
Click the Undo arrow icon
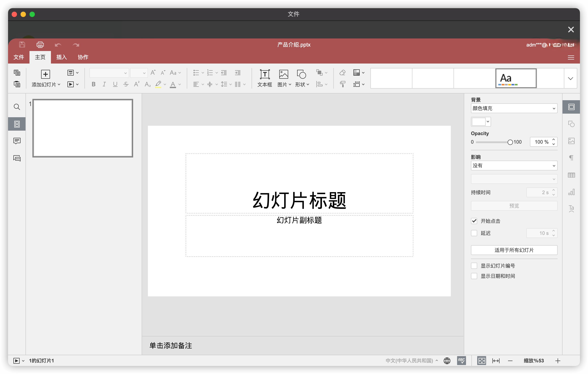58,45
